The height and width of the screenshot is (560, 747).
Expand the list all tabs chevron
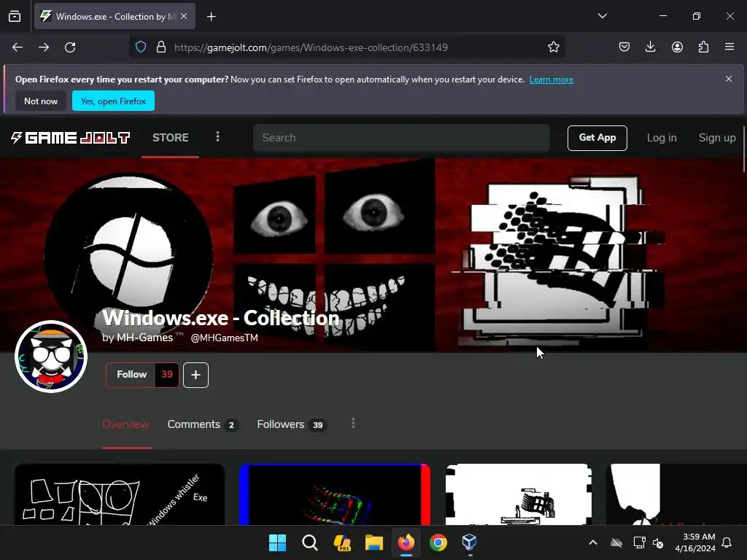(x=602, y=16)
